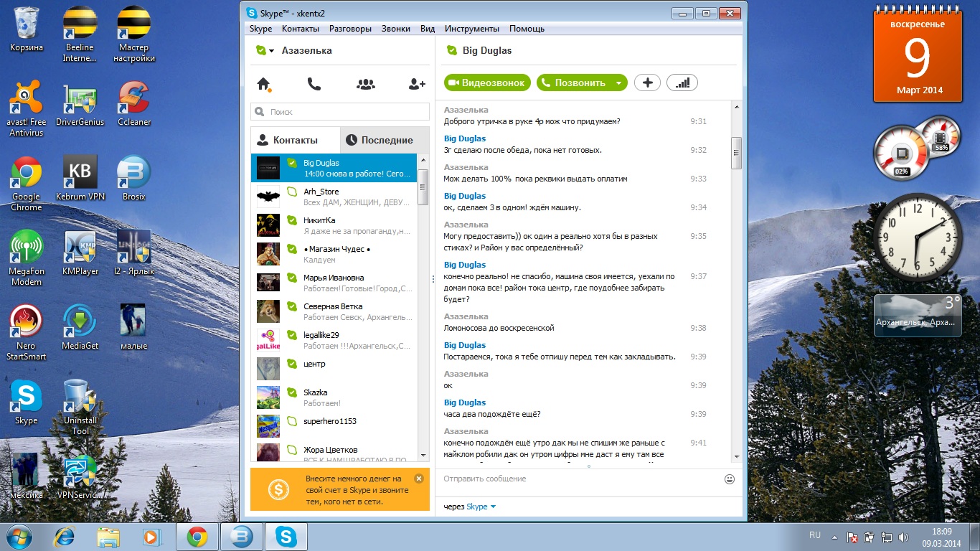Image resolution: width=980 pixels, height=551 pixels.
Task: Select contact Skazka
Action: point(334,397)
